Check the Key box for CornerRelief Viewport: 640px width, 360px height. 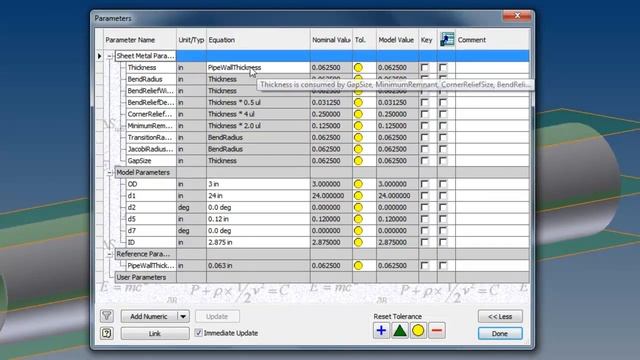424,114
